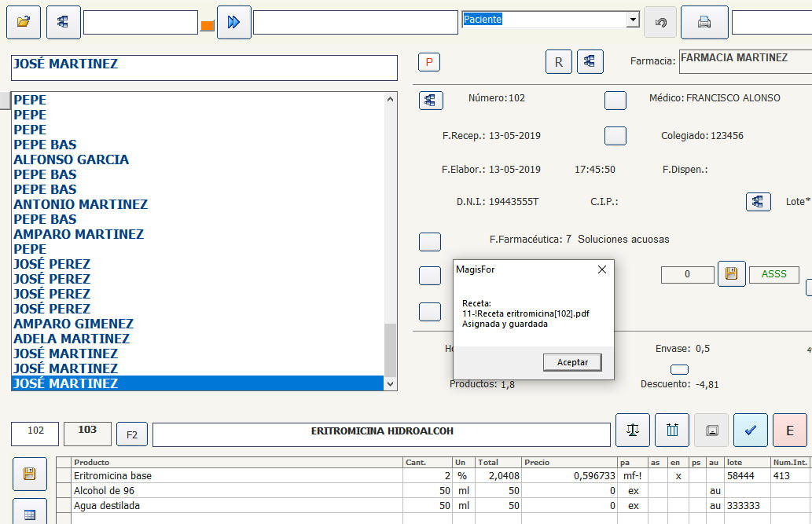Image resolution: width=812 pixels, height=524 pixels.
Task: Click the blue fast-forward arrows button
Action: [x=233, y=22]
